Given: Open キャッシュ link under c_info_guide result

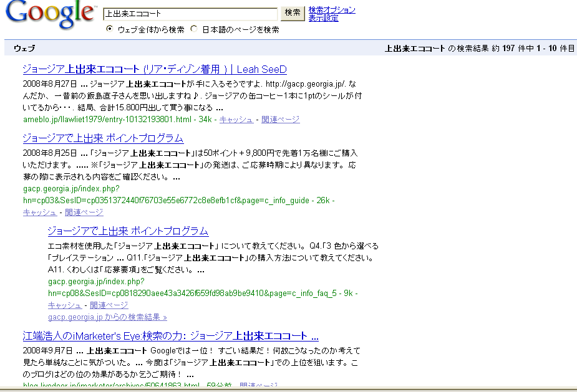Looking at the screenshot, I should (40, 213).
